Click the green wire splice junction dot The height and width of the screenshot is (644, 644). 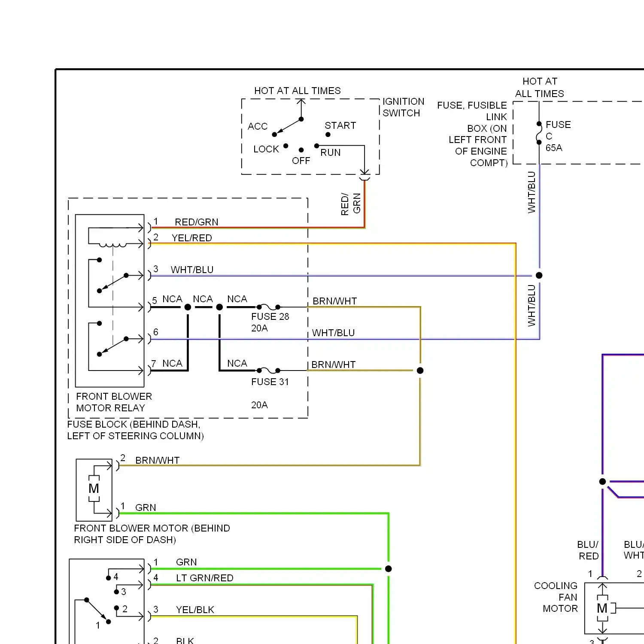pyautogui.click(x=389, y=568)
